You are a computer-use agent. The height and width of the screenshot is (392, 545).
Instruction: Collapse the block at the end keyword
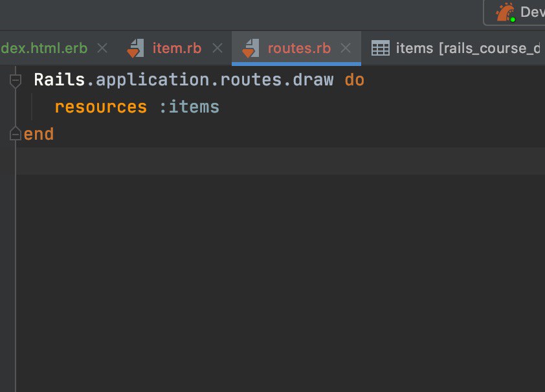tap(16, 134)
